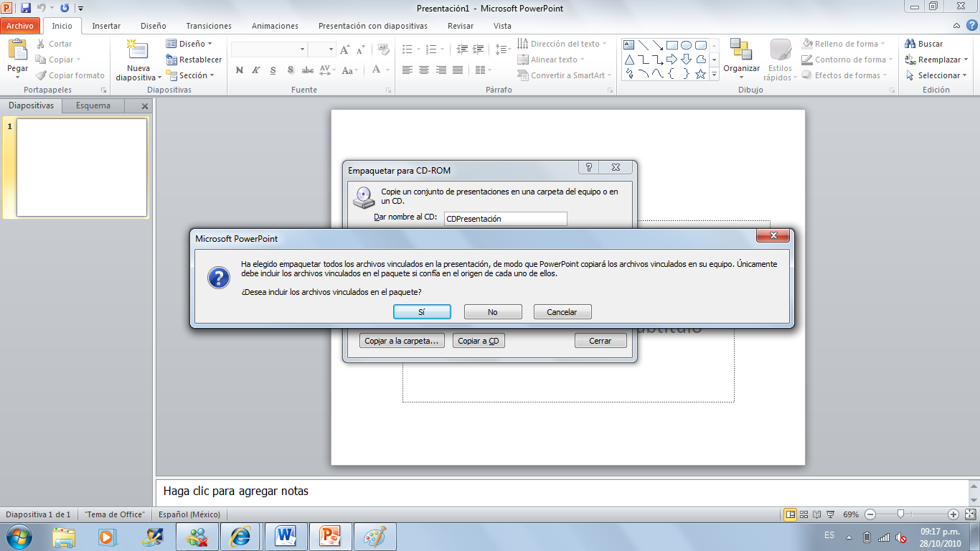Toggle bold N formatting
980x551 pixels.
[239, 70]
